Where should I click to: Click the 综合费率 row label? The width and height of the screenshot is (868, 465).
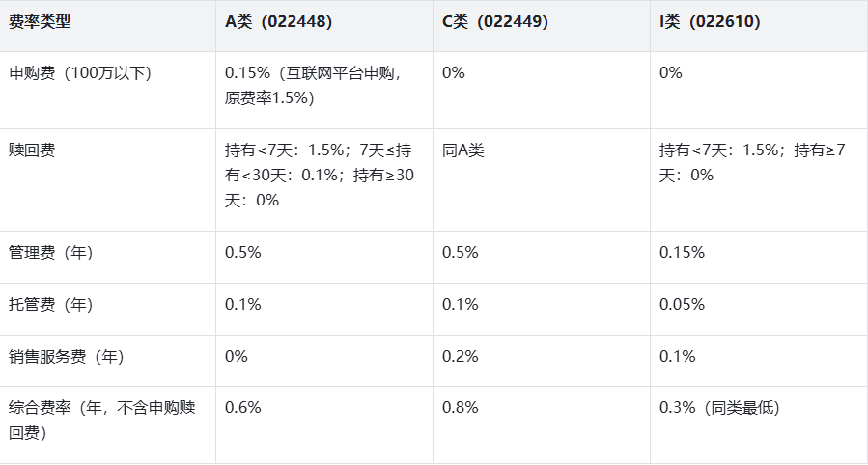[x=101, y=421]
